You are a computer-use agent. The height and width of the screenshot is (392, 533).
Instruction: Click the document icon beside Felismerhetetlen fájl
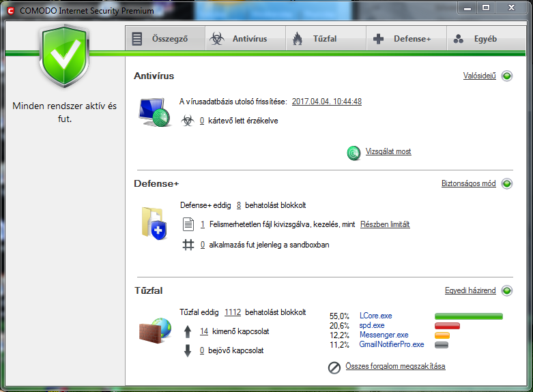tap(188, 224)
